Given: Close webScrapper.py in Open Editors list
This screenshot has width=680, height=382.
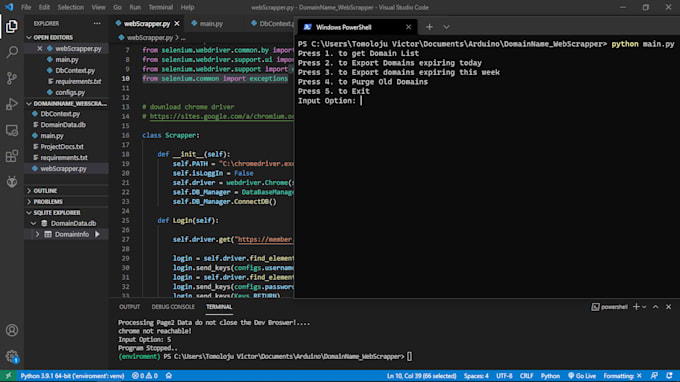Looking at the screenshot, I should pyautogui.click(x=39, y=49).
